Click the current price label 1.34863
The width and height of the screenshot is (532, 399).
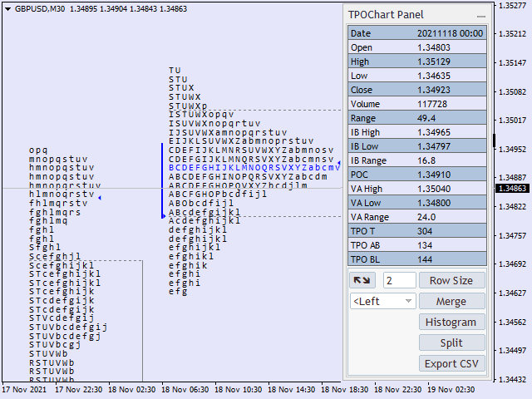[511, 189]
